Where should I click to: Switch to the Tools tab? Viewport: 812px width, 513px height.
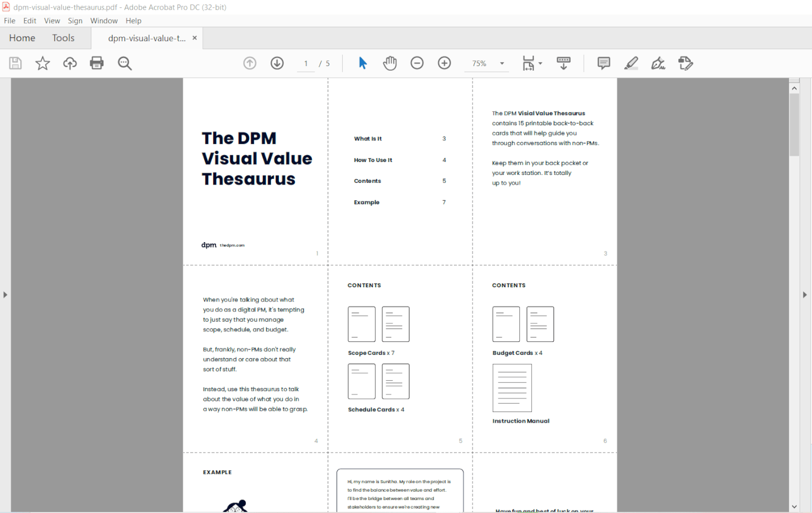click(63, 38)
